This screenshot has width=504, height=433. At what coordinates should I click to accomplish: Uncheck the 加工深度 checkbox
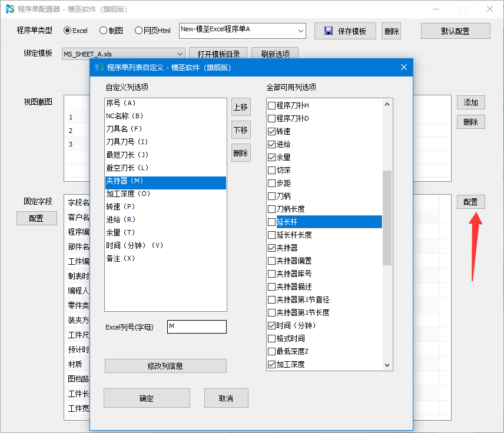coord(271,364)
